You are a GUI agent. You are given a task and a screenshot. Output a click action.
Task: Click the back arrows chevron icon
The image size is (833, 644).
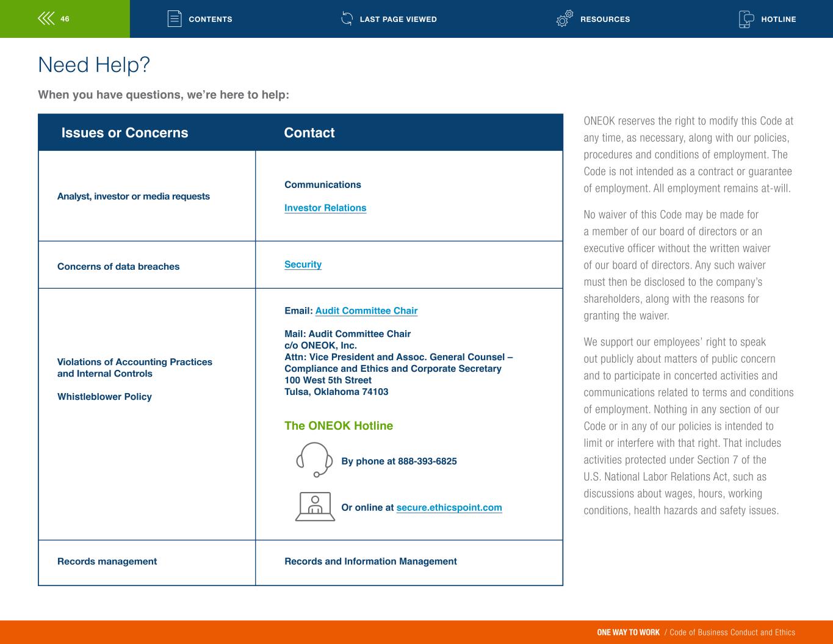coord(46,19)
